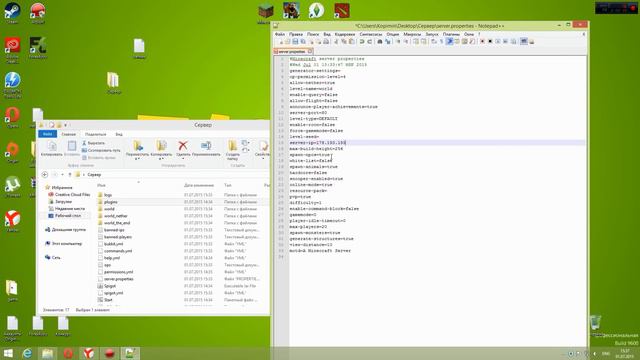Screen dimensions: 640x360
Task: Open Главная tab in Explorer ribbon
Action: 69,134
